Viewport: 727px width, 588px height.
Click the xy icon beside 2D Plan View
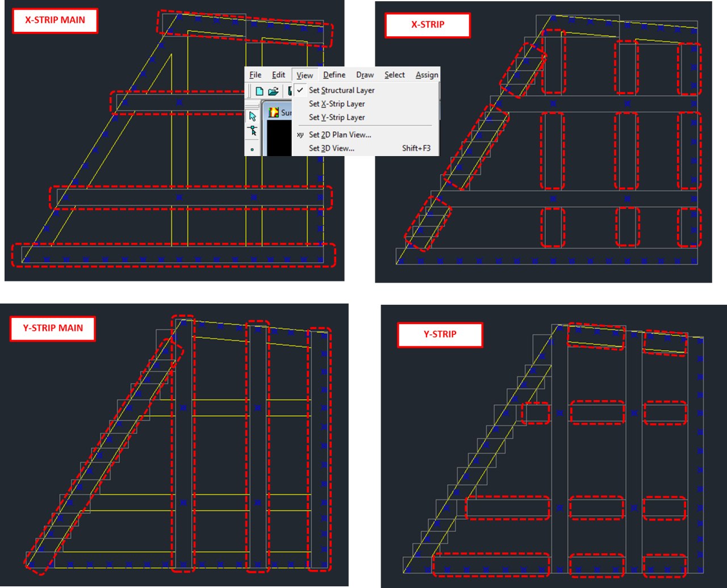click(300, 135)
